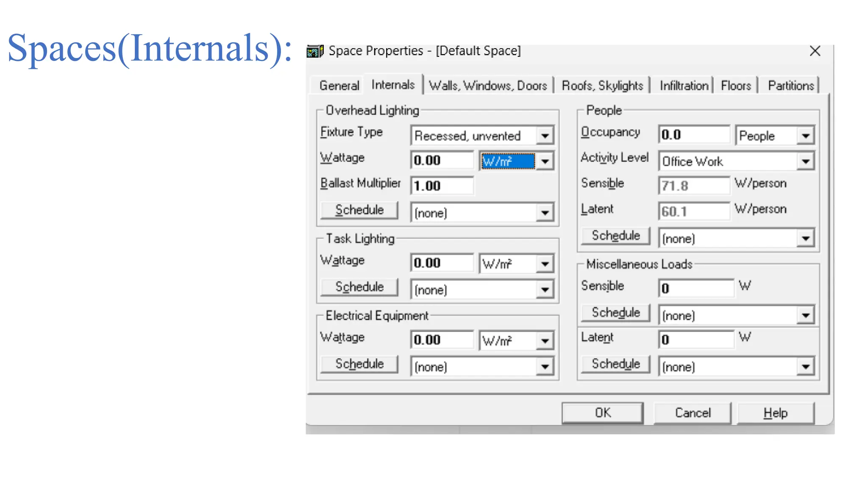The image size is (868, 488).
Task: Expand the Fixture Type dropdown
Action: 545,136
